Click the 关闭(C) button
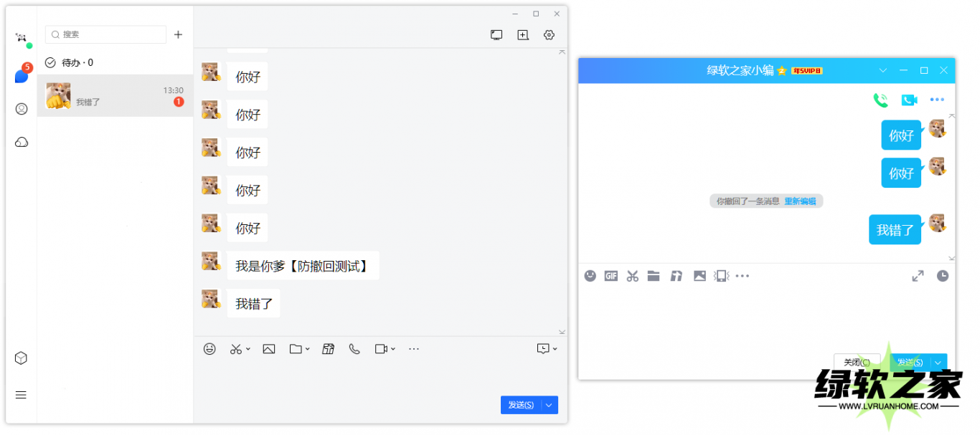This screenshot has height=435, width=980. (x=856, y=363)
